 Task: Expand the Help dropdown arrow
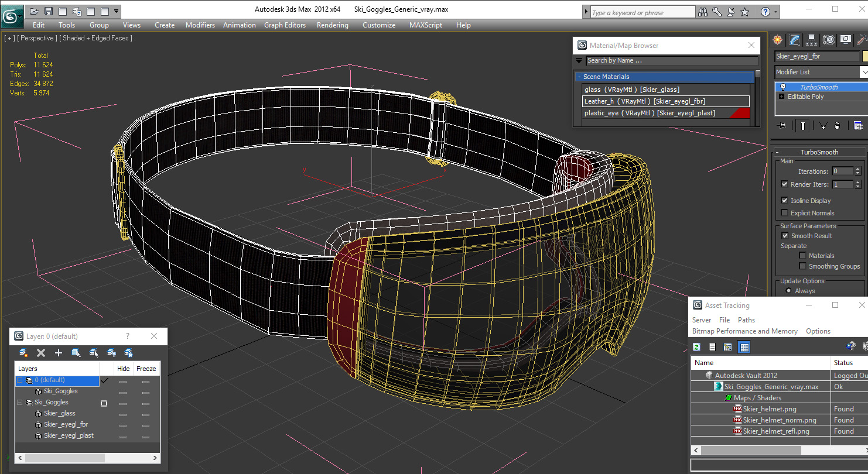point(776,12)
